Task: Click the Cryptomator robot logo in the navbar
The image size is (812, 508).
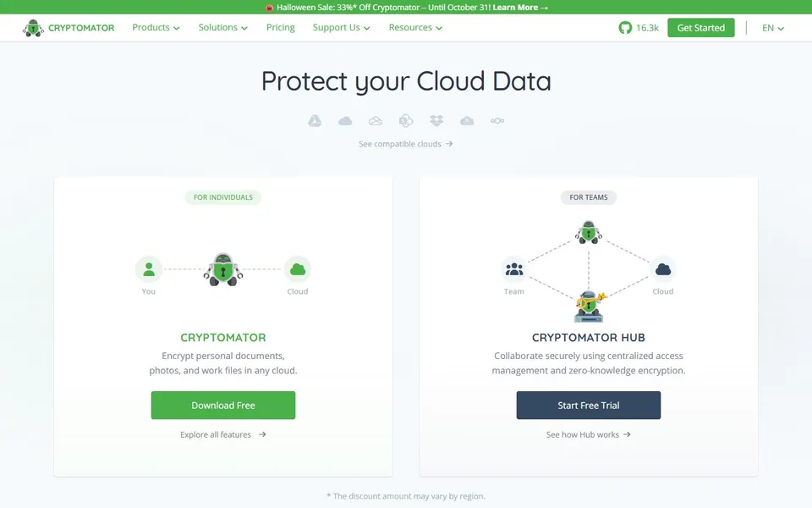Action: click(33, 28)
